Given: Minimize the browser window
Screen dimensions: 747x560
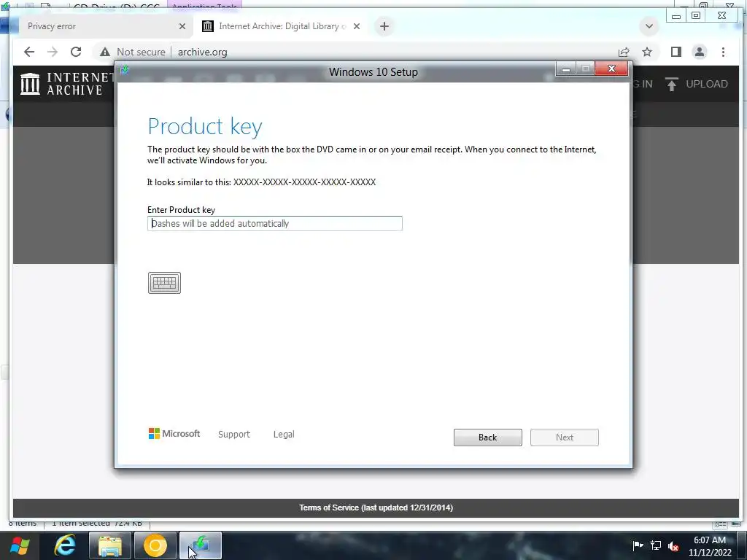Looking at the screenshot, I should pos(676,16).
